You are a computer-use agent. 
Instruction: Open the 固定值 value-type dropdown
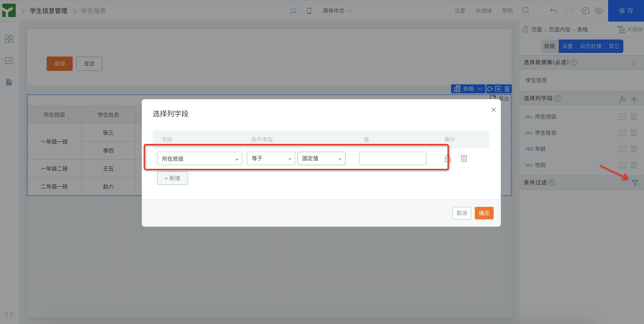click(321, 158)
